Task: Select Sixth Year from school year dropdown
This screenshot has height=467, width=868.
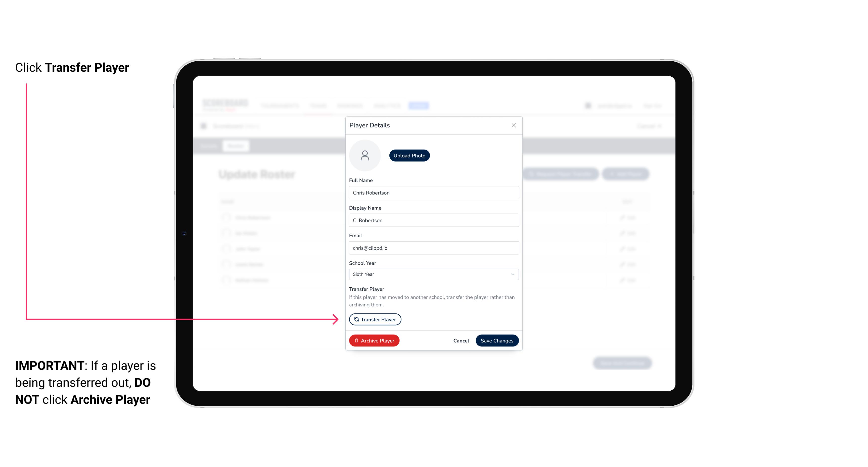Action: 433,274
